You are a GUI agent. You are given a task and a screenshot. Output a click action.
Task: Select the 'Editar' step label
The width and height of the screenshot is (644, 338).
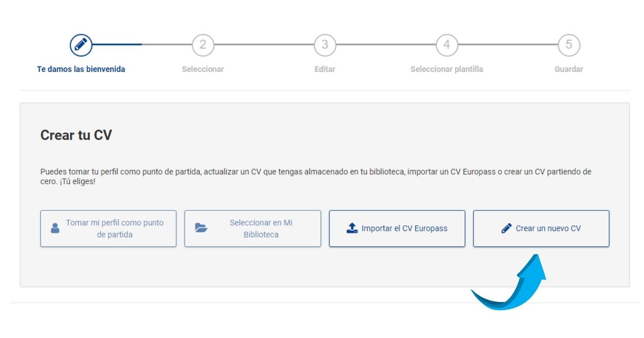pyautogui.click(x=325, y=69)
